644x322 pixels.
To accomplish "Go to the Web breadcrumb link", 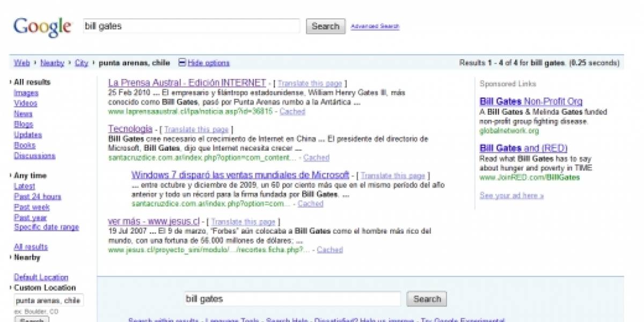I will click(x=21, y=63).
